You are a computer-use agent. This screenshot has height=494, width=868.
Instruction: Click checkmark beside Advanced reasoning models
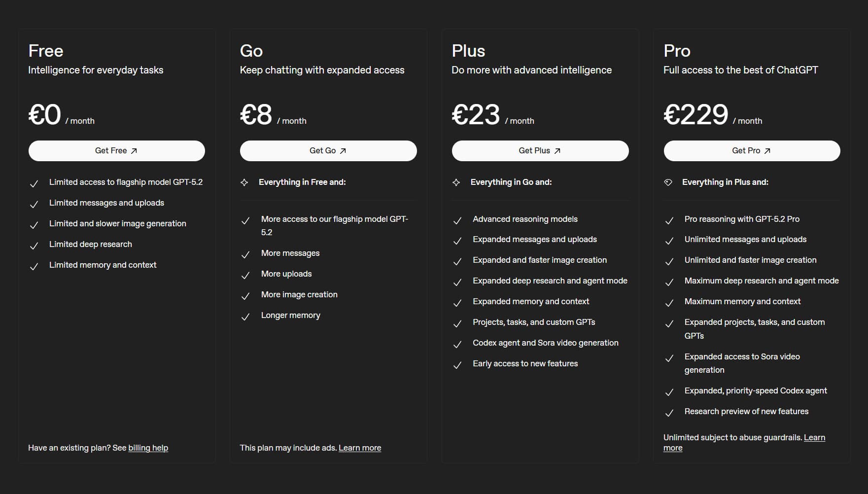click(x=457, y=220)
